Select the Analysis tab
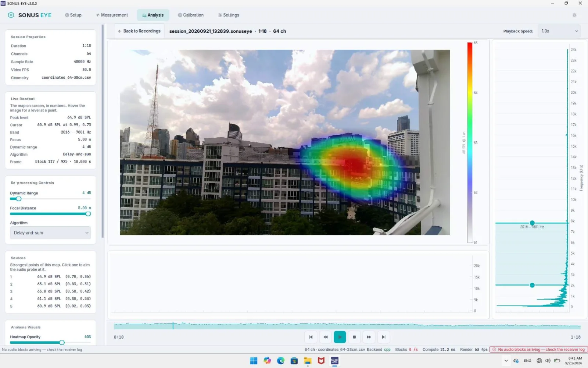 pyautogui.click(x=153, y=15)
